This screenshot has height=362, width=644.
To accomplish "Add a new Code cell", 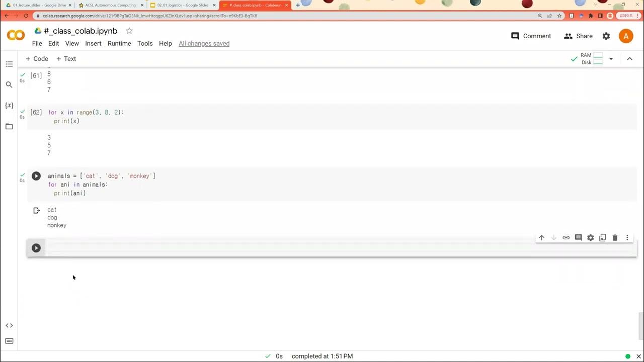I will pos(37,59).
